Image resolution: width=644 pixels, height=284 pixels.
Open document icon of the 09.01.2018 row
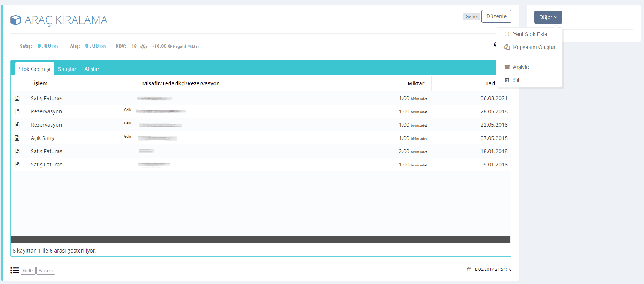pos(17,165)
